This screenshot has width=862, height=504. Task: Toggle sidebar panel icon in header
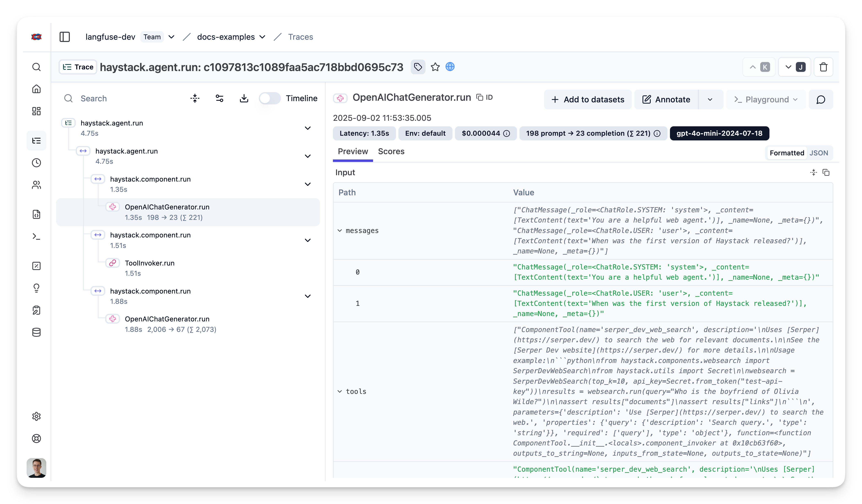(65, 37)
